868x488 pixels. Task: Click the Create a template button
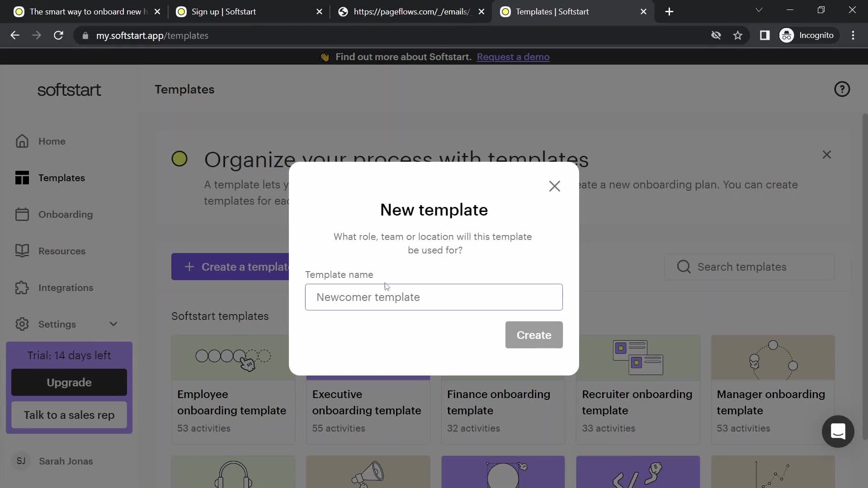(230, 267)
